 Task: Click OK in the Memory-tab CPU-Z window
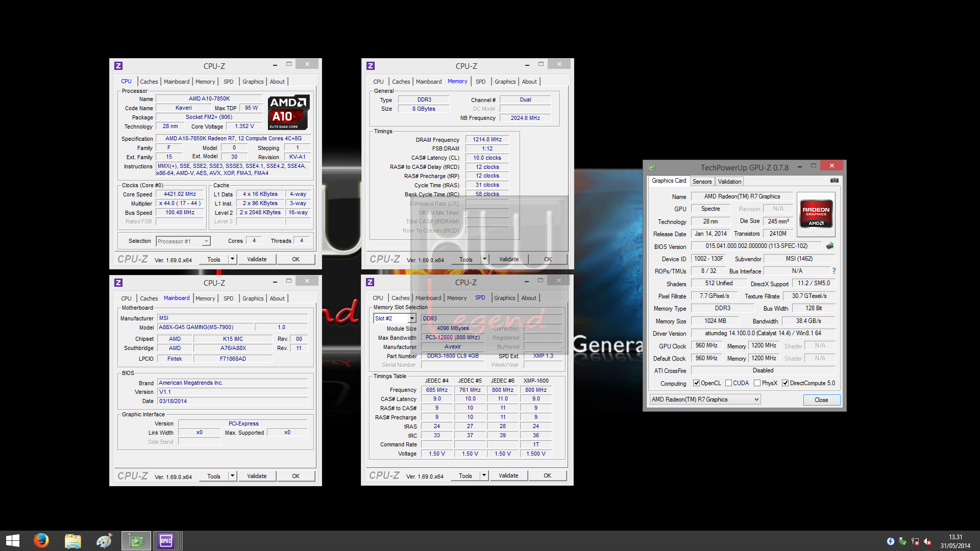coord(548,259)
